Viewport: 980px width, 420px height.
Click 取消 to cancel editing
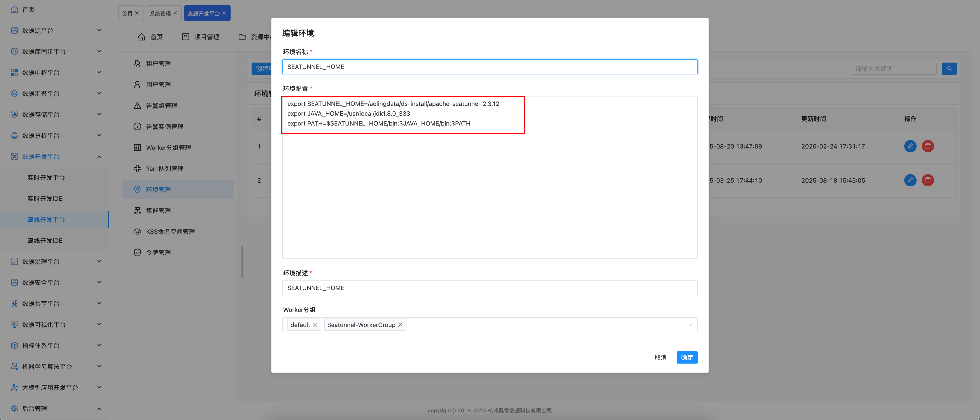660,358
